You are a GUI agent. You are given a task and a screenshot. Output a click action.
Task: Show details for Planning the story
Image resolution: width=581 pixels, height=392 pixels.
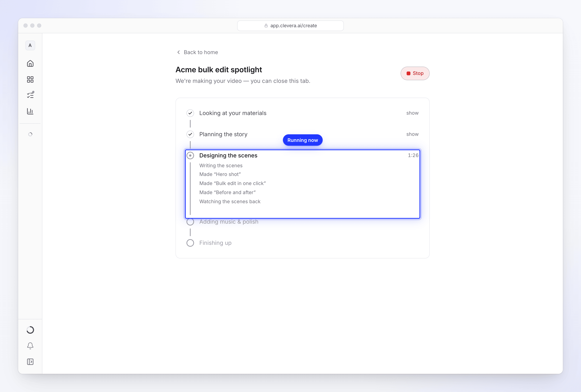click(x=412, y=134)
